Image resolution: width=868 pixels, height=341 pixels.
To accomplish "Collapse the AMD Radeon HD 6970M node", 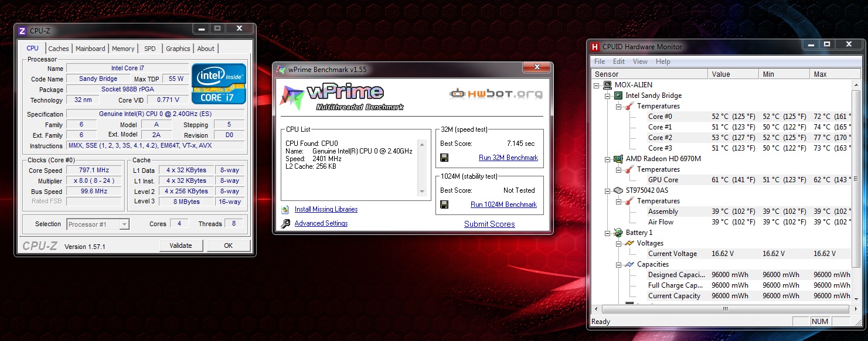I will click(x=608, y=159).
